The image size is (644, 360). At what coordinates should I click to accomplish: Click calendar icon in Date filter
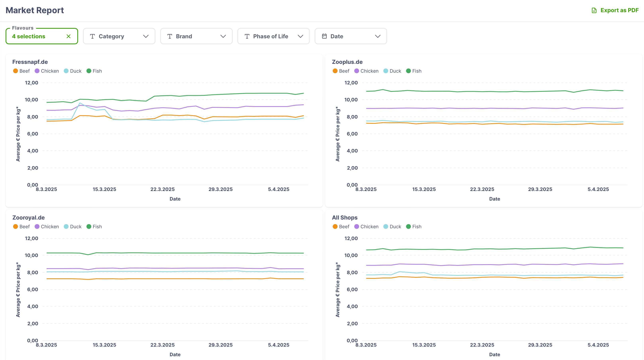[x=324, y=36]
